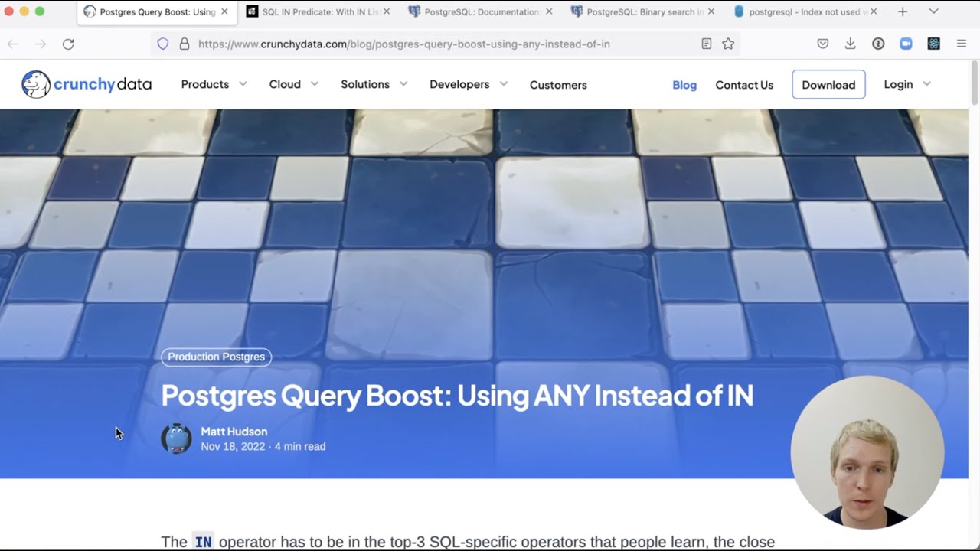Click the author avatar next to Matt Hudson

(176, 439)
